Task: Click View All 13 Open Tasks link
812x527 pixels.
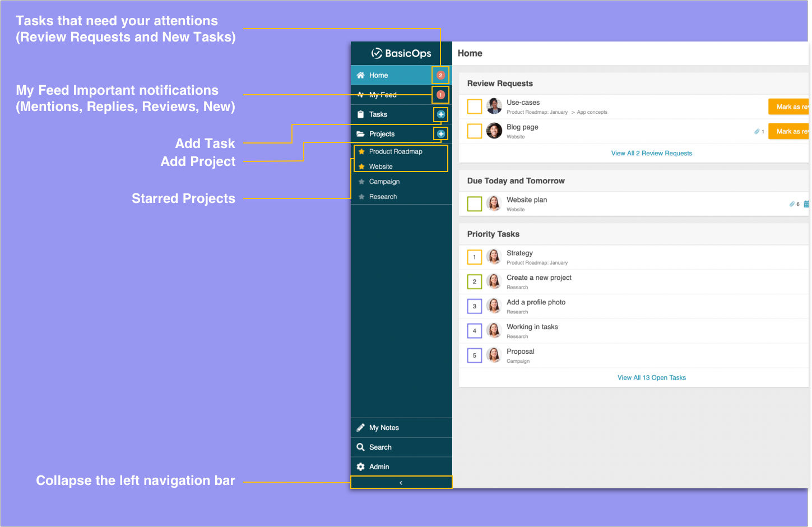Action: tap(651, 378)
